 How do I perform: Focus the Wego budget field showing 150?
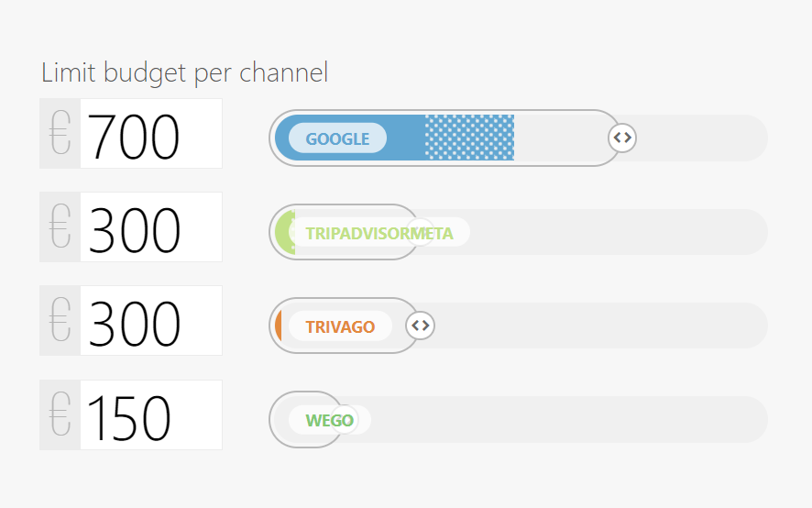(150, 415)
